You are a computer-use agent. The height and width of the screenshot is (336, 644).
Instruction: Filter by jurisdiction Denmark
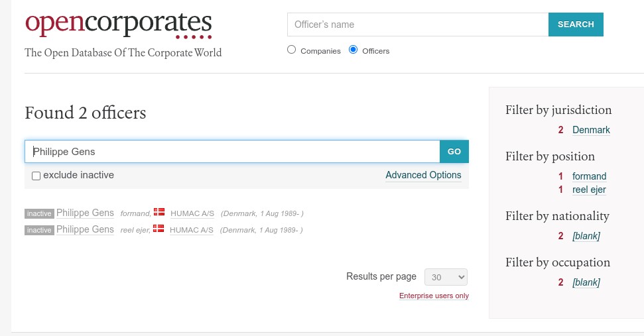coord(591,130)
